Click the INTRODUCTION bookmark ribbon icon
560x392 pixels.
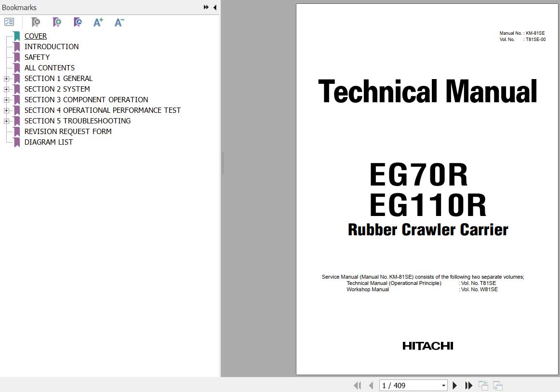tap(17, 47)
